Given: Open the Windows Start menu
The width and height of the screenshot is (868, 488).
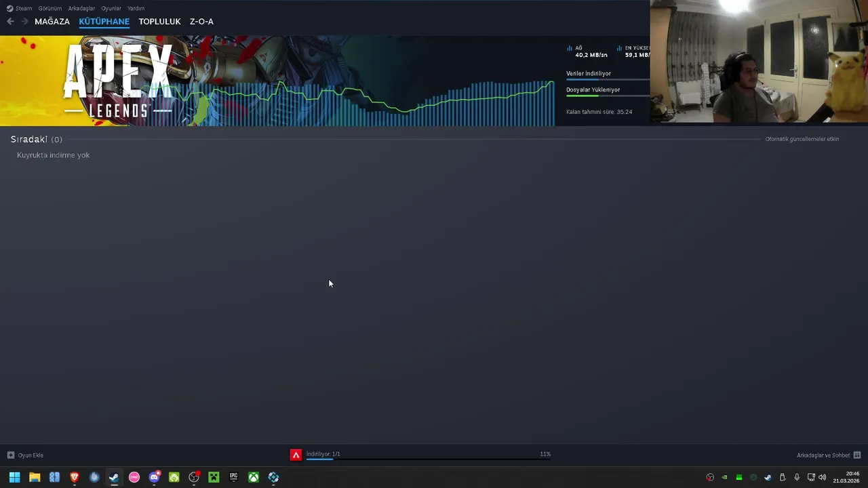Looking at the screenshot, I should coord(14,477).
